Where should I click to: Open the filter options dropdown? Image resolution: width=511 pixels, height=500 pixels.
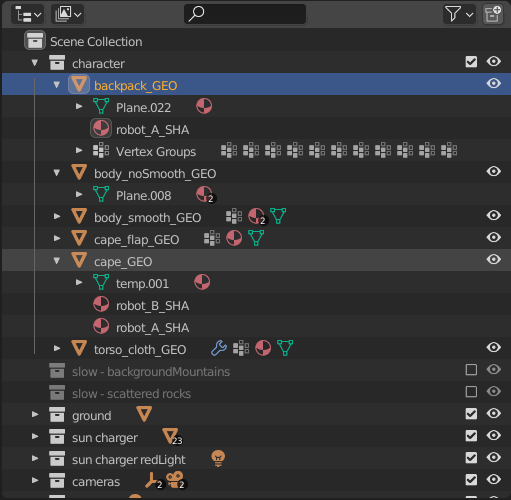point(459,14)
